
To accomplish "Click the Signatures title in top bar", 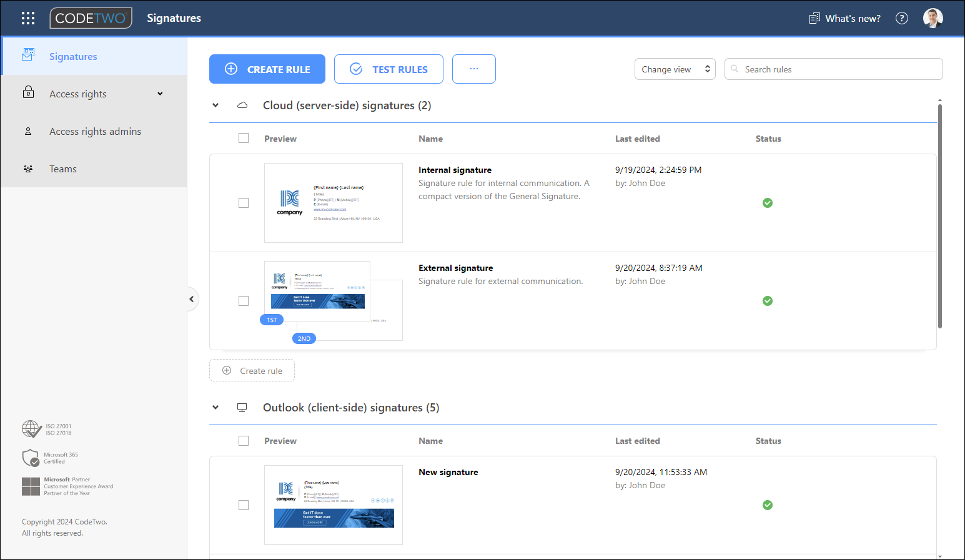I will coord(174,18).
